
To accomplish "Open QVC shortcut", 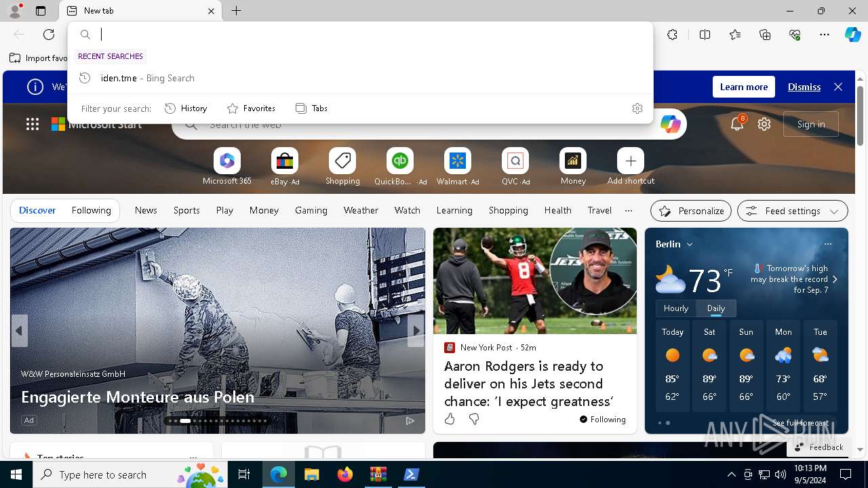I will coord(515,167).
